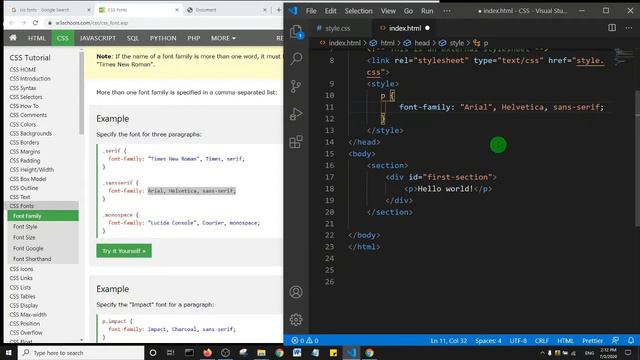Screen dimensions: 640x360
Task: Open the p breadcrumb dropdown
Action: [481, 43]
